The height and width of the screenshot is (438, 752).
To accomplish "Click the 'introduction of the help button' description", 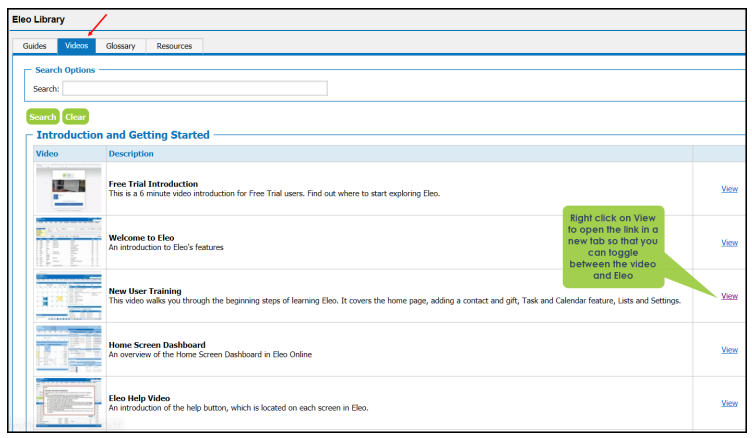I will point(238,408).
